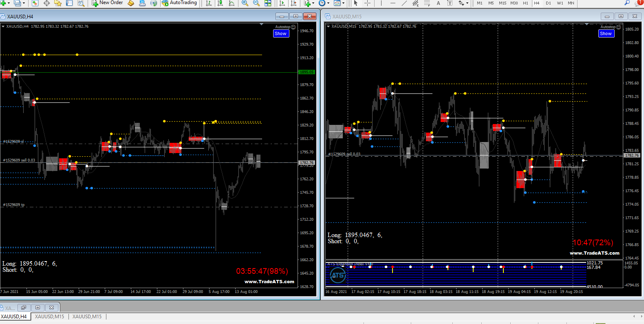Select the Vertical Line drawing tool

pos(381,3)
